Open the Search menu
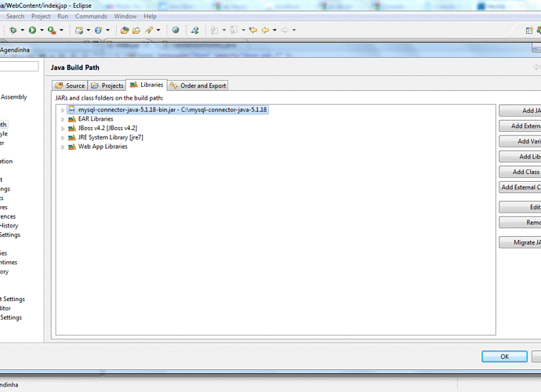 click(15, 16)
